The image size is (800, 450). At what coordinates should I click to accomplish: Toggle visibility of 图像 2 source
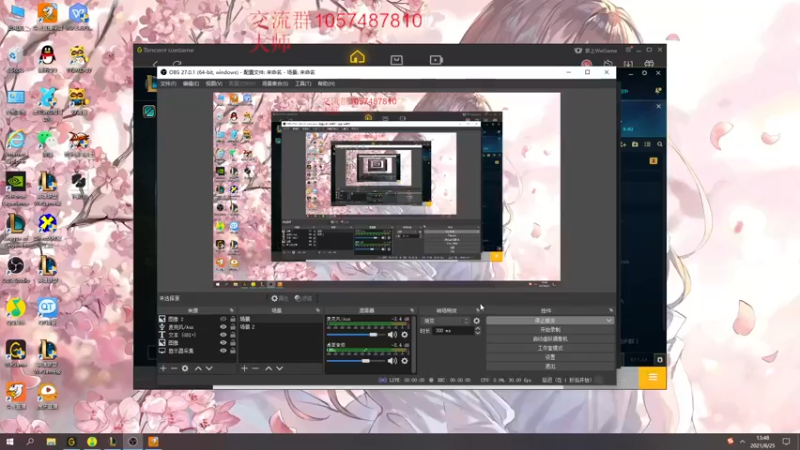point(223,319)
